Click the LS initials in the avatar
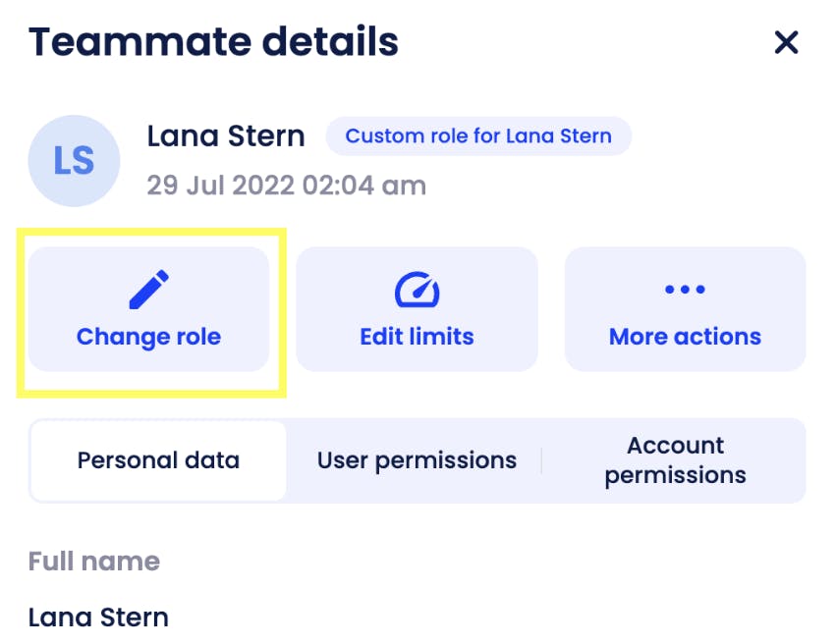The height and width of the screenshot is (644, 835). click(74, 161)
